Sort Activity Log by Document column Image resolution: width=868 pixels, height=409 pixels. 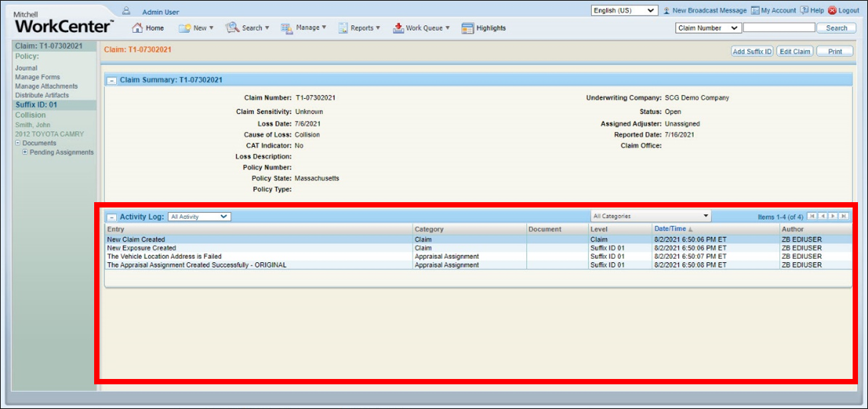pyautogui.click(x=557, y=229)
